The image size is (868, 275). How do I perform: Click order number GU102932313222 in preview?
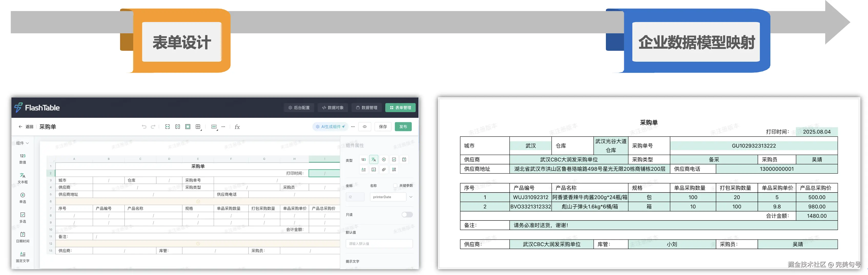click(x=754, y=146)
